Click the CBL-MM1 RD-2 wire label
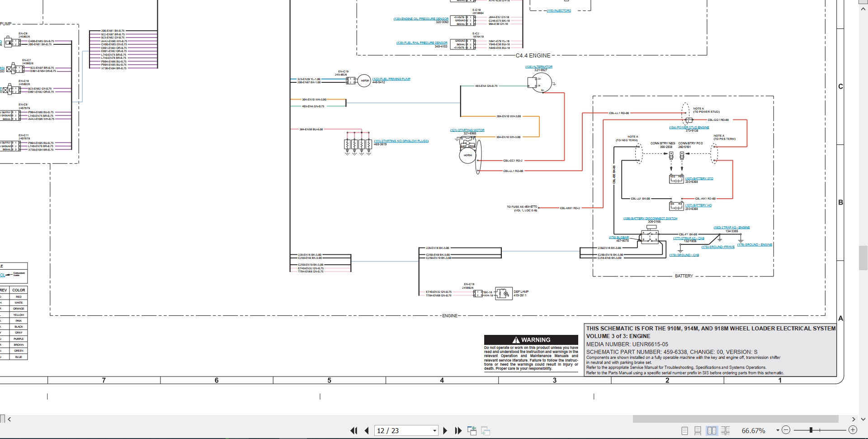 pos(570,208)
